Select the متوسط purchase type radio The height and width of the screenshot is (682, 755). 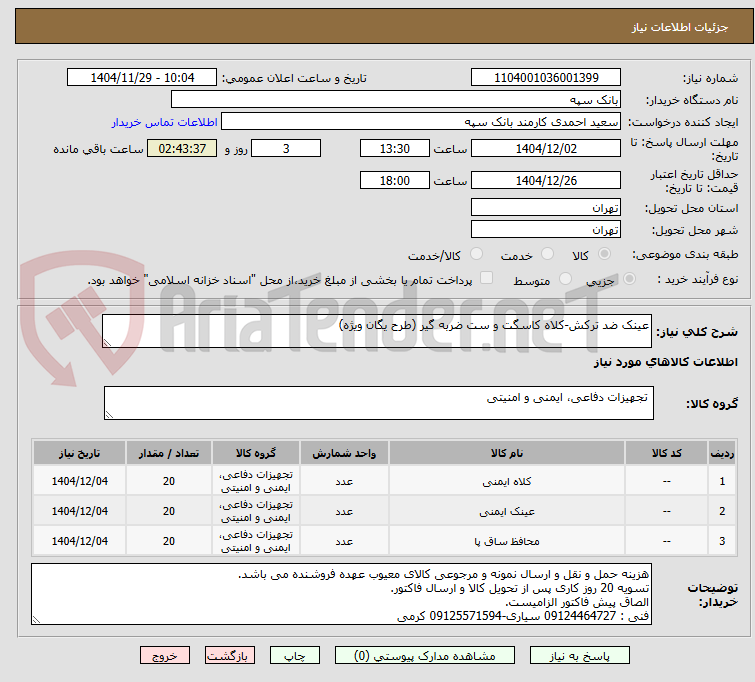[x=565, y=279]
